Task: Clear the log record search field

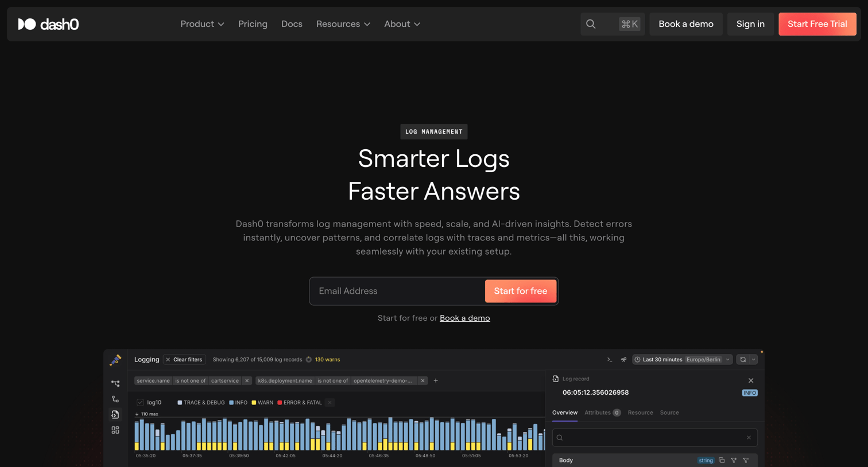Action: point(749,438)
